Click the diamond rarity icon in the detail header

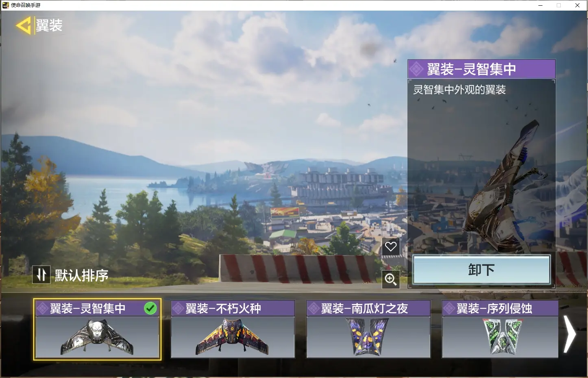click(x=416, y=69)
